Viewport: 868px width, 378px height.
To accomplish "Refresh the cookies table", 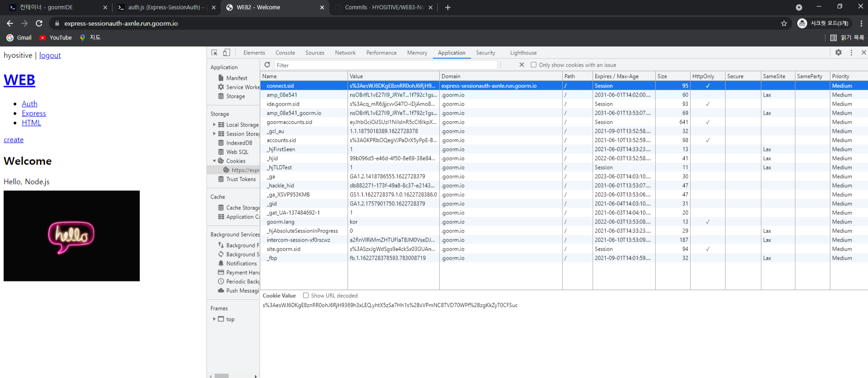I will pyautogui.click(x=267, y=65).
